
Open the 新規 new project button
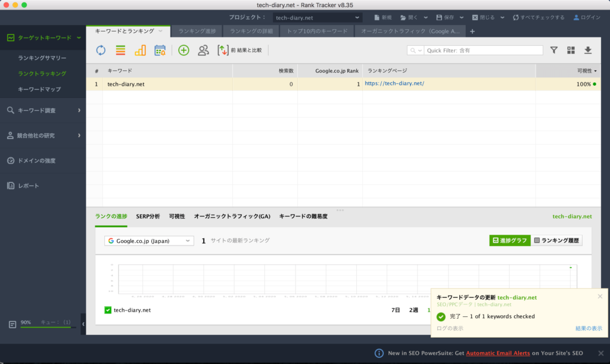(383, 17)
